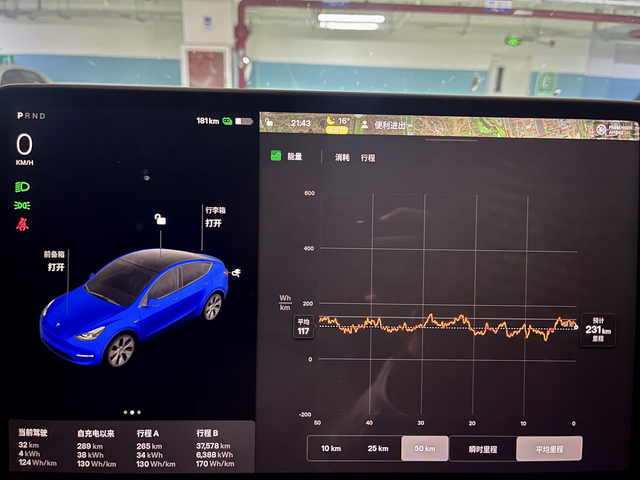Tap the 16° temperature reading

tap(343, 121)
